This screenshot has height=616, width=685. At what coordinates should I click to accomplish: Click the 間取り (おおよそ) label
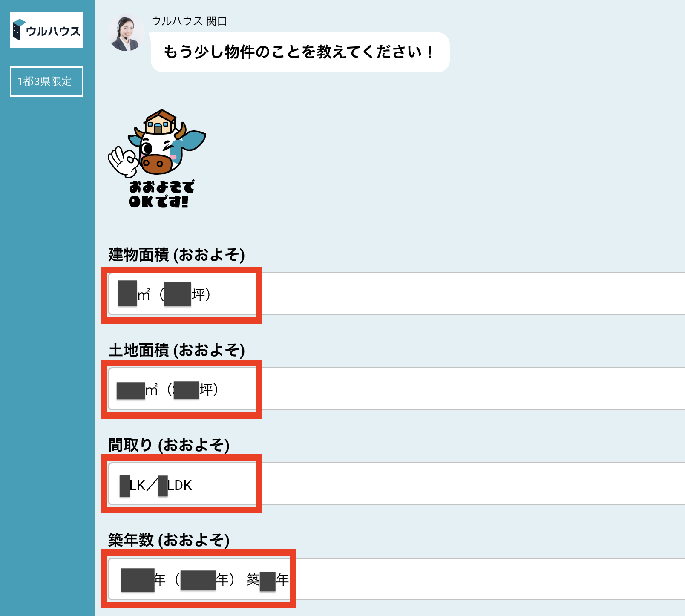click(x=169, y=445)
